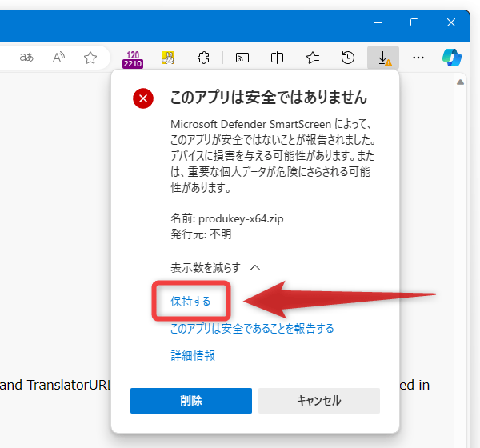Open the Copilot sidebar

tap(452, 58)
